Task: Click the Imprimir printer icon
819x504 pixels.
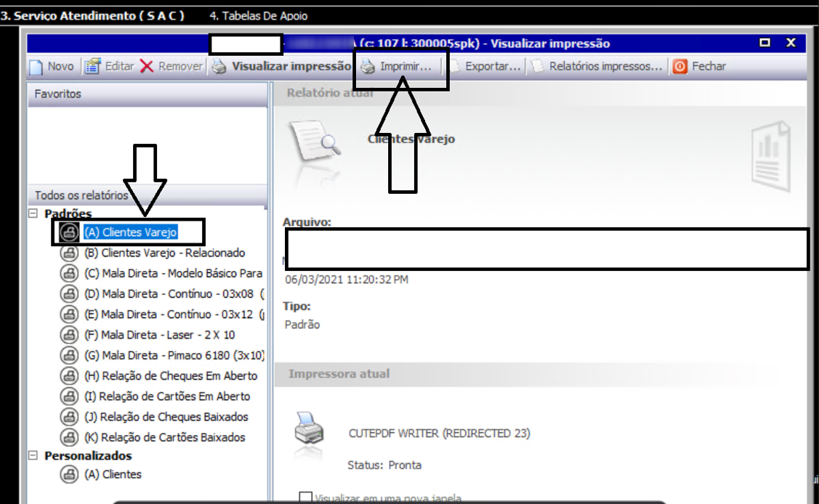Action: (368, 66)
